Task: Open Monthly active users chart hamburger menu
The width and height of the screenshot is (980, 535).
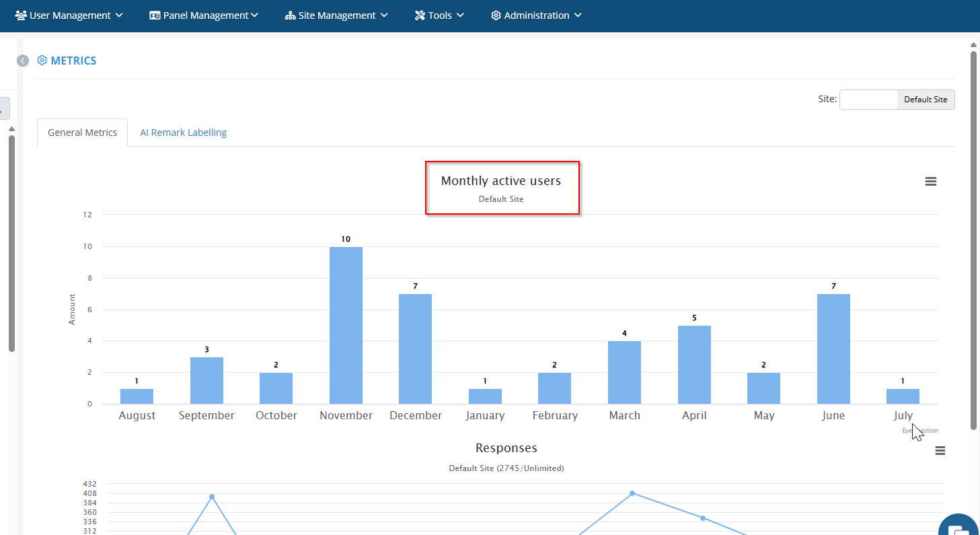Action: point(931,182)
